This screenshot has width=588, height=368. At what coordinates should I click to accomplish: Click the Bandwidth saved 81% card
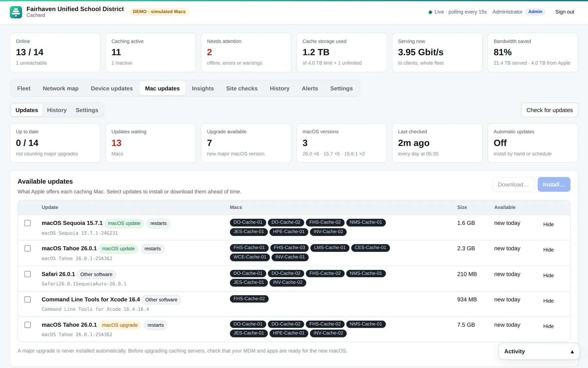[x=532, y=52]
